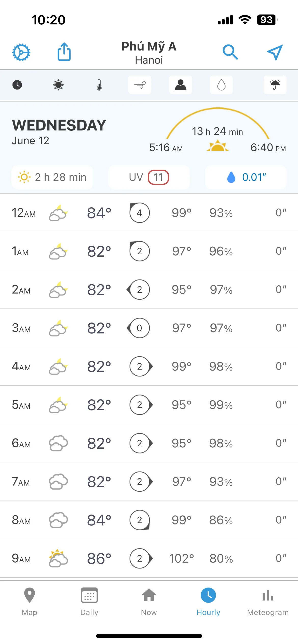This screenshot has width=298, height=644.
Task: Tap the 0.01" precipitation total chip
Action: point(246,177)
